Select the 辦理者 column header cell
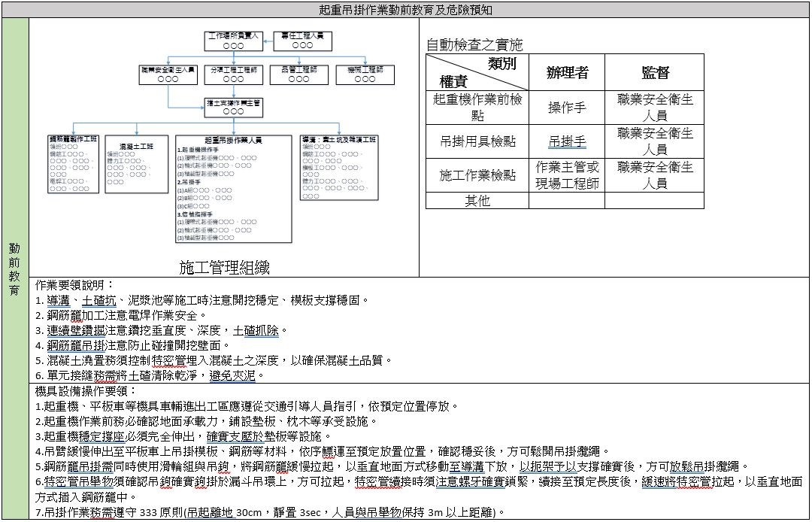 coord(567,72)
